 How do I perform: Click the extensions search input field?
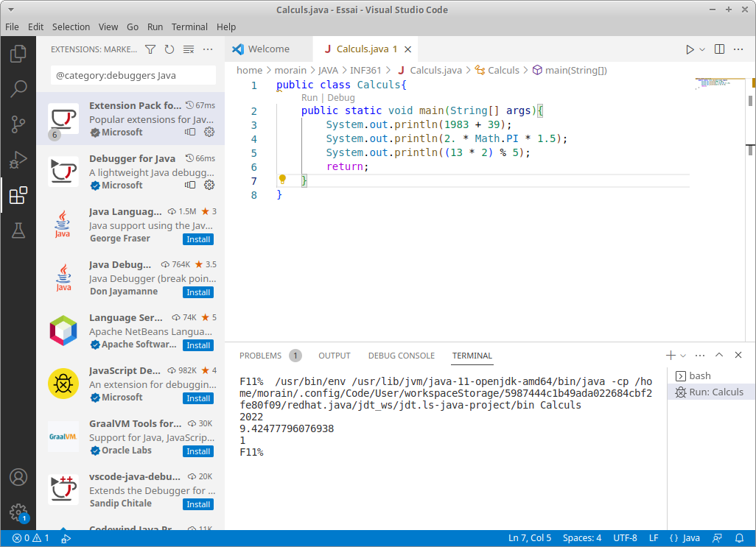point(133,75)
